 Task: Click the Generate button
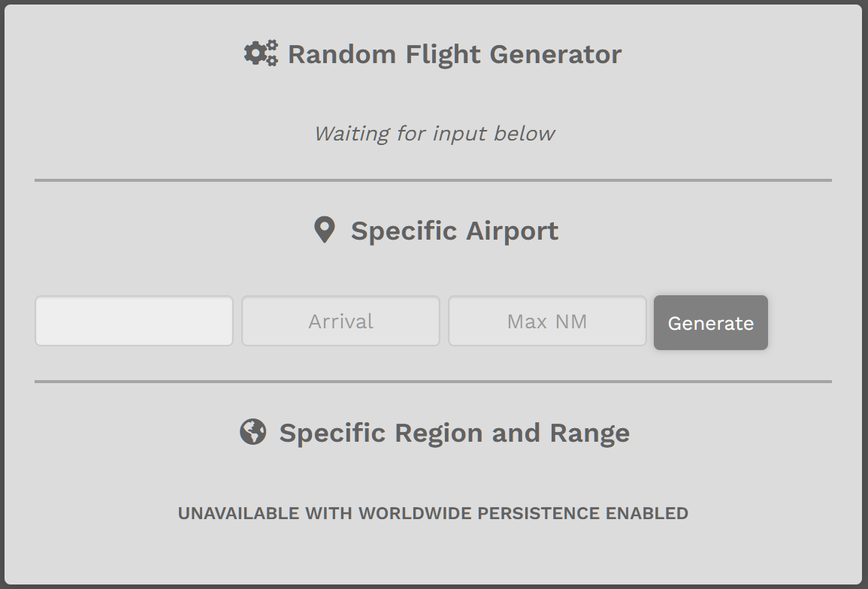711,323
